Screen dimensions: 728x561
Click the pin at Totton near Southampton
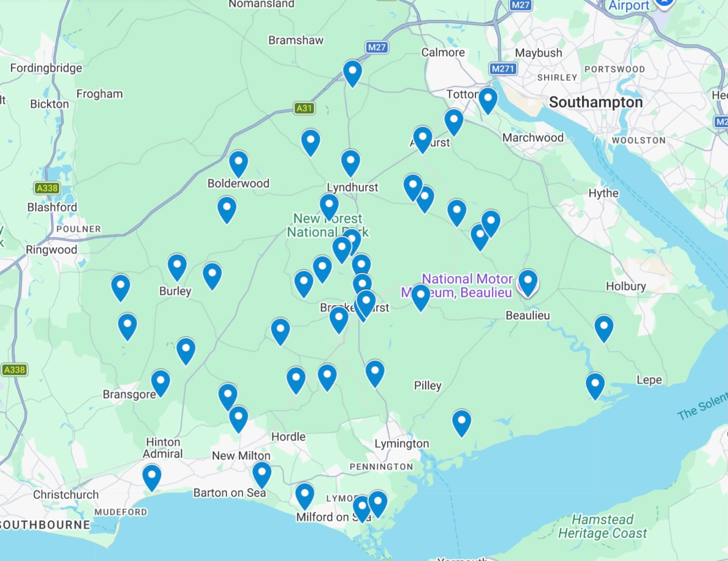click(x=488, y=101)
